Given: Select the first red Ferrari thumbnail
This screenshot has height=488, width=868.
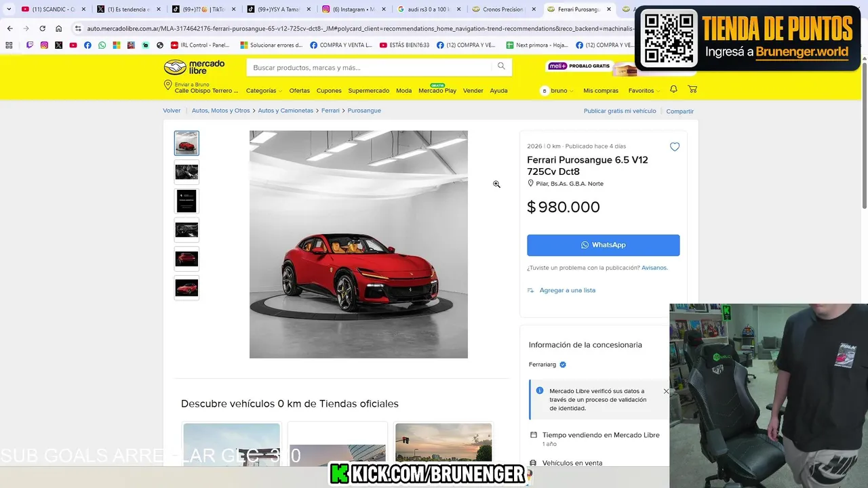Looking at the screenshot, I should [x=186, y=143].
